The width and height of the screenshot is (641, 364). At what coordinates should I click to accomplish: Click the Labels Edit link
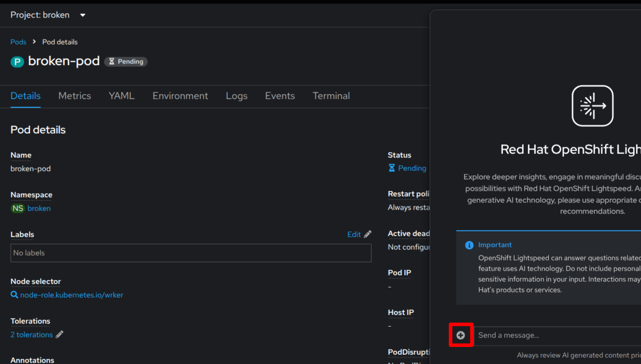354,234
